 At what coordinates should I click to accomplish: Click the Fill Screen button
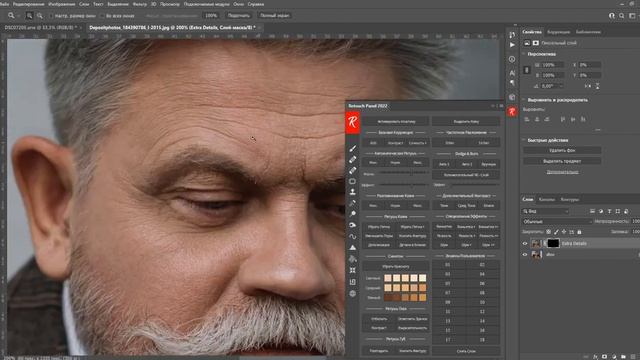[275, 16]
